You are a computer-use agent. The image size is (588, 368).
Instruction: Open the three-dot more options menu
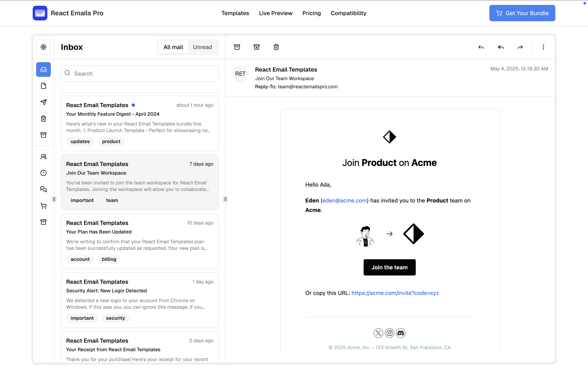(543, 47)
